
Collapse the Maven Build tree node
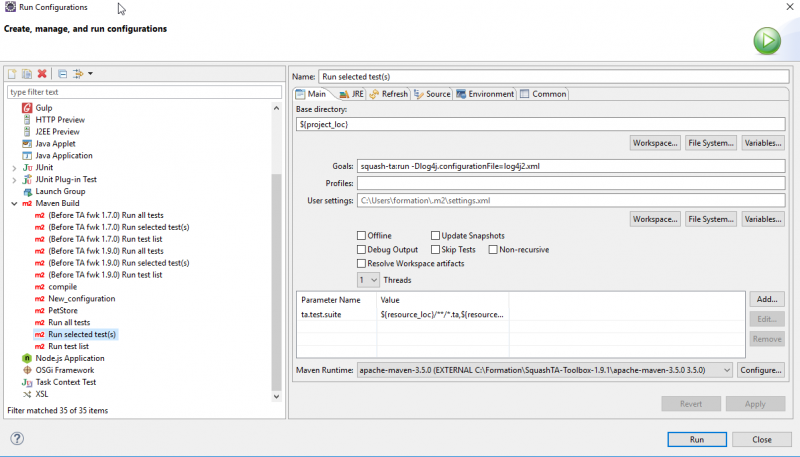[x=14, y=203]
